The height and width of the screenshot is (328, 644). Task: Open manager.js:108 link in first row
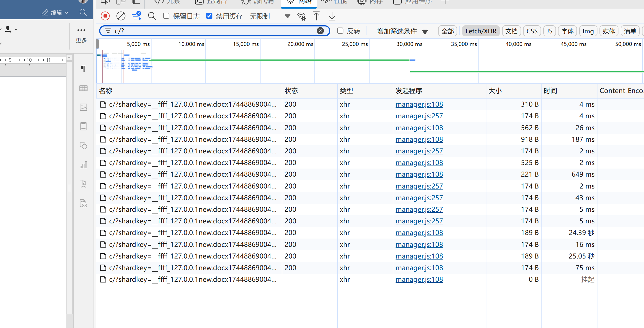click(x=419, y=104)
